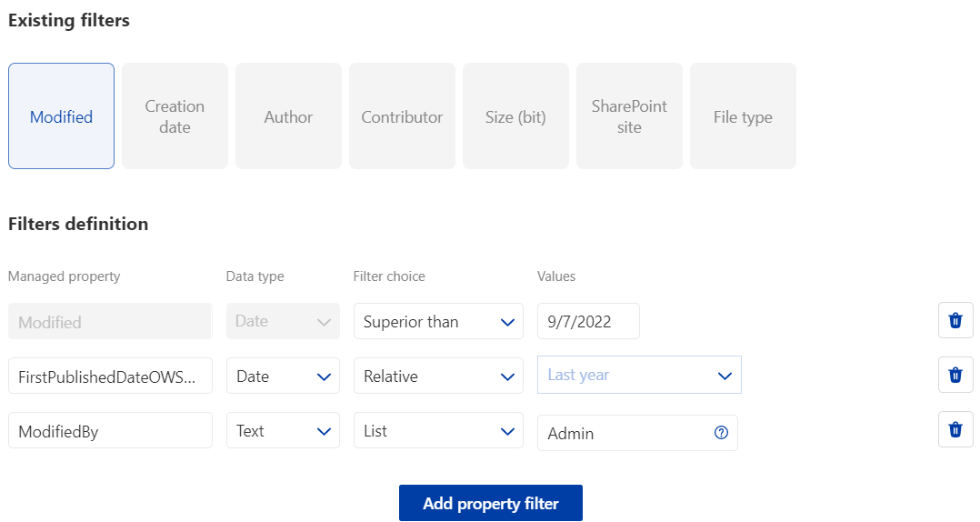
Task: Open the Relative filter choice dropdown
Action: (438, 376)
